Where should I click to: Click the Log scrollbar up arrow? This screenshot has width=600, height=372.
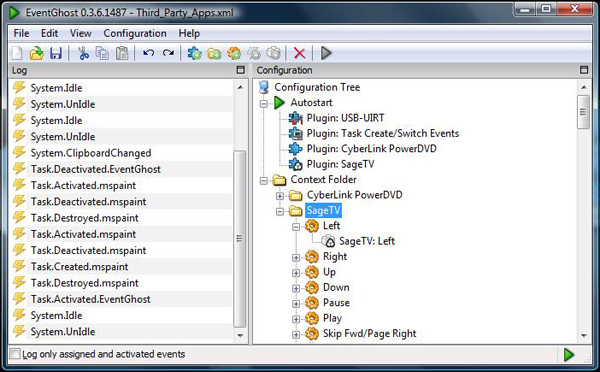coord(240,88)
